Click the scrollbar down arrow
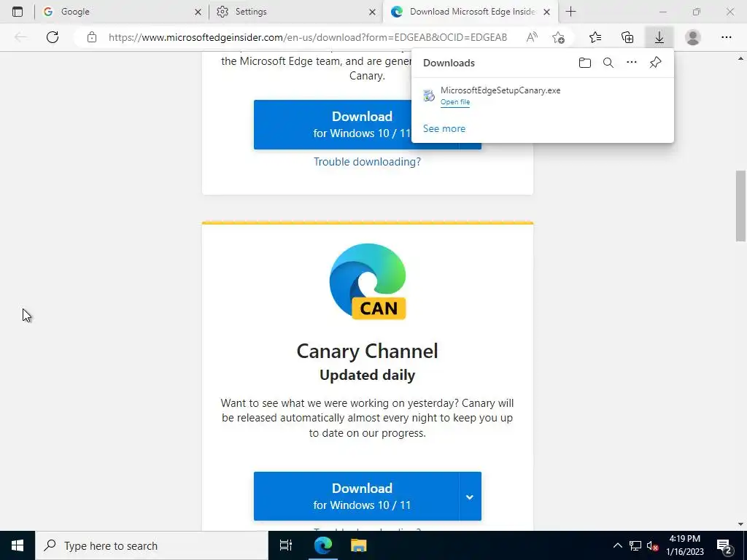 point(740,524)
